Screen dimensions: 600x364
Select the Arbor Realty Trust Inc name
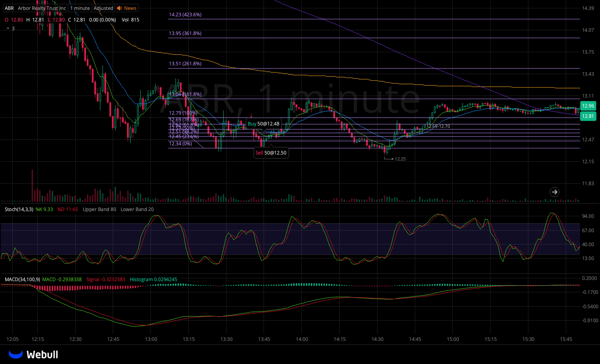[x=42, y=8]
